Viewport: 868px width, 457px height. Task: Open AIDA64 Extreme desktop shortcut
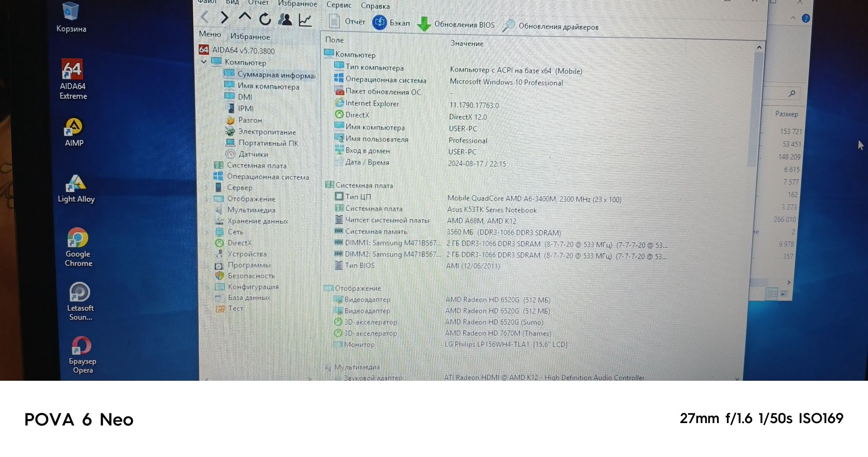(73, 79)
